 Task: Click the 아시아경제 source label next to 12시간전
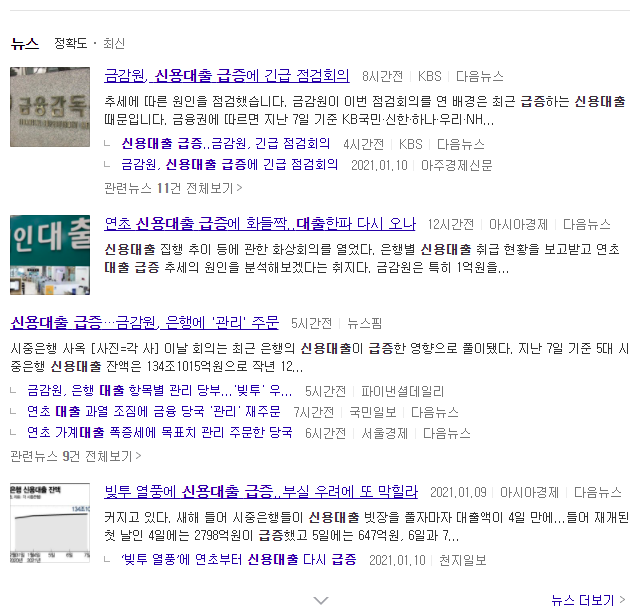(518, 224)
